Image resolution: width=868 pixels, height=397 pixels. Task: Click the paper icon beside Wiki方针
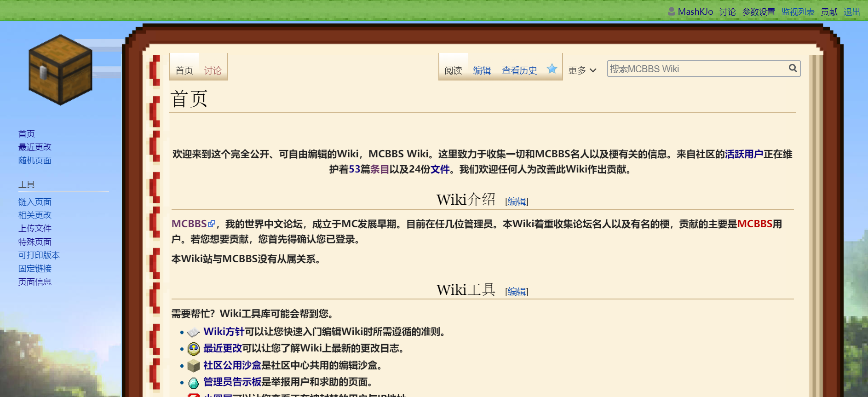(194, 332)
